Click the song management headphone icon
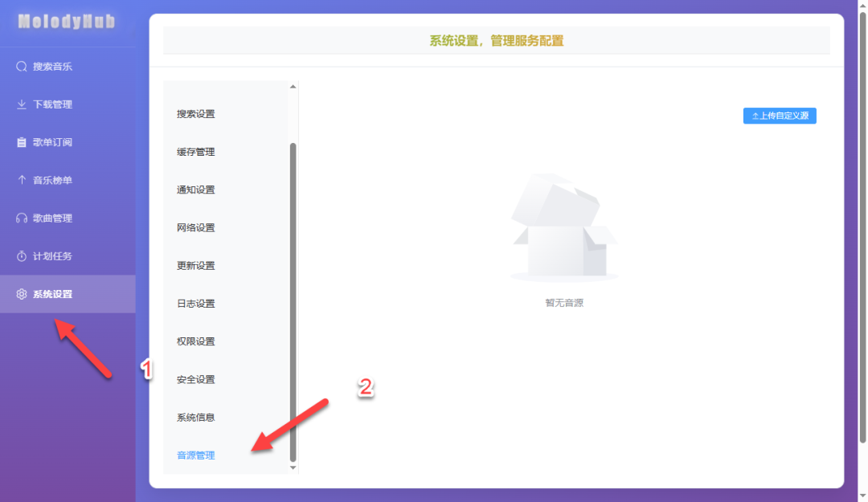The image size is (868, 502). tap(22, 218)
